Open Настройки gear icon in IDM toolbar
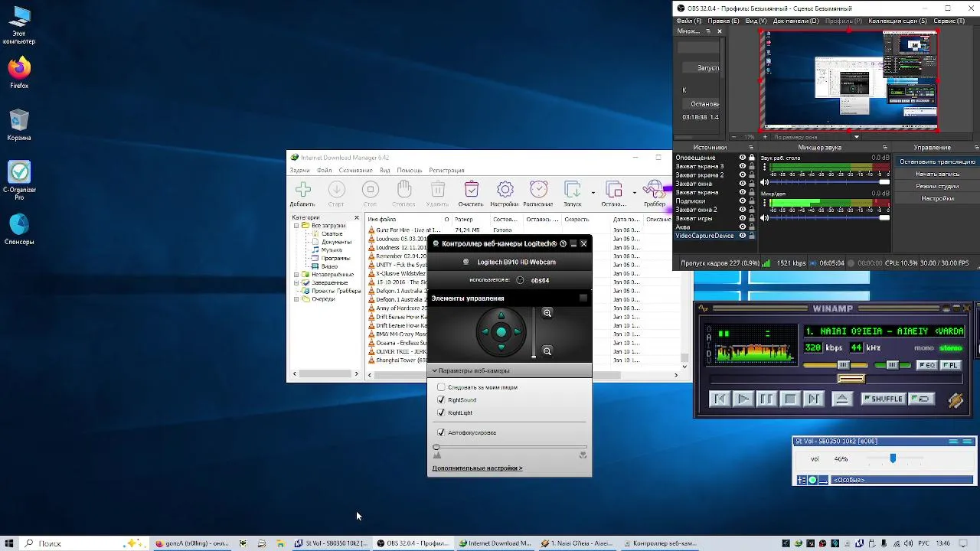Screen dimensions: 980x551 (x=505, y=190)
